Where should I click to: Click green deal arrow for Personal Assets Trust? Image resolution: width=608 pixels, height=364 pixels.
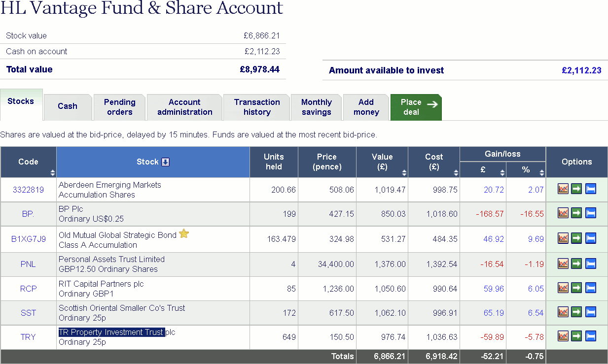click(x=577, y=264)
